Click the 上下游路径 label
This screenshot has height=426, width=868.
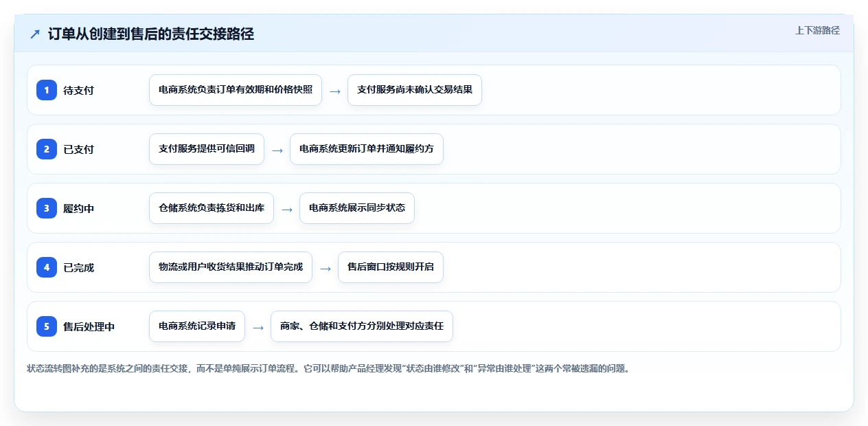pyautogui.click(x=817, y=30)
